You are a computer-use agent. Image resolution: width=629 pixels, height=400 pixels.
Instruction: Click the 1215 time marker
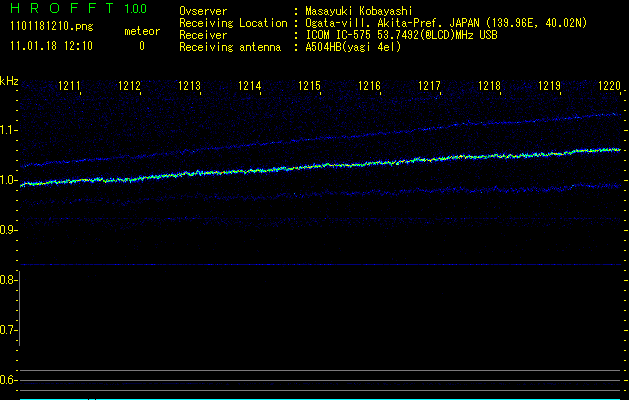tap(310, 87)
